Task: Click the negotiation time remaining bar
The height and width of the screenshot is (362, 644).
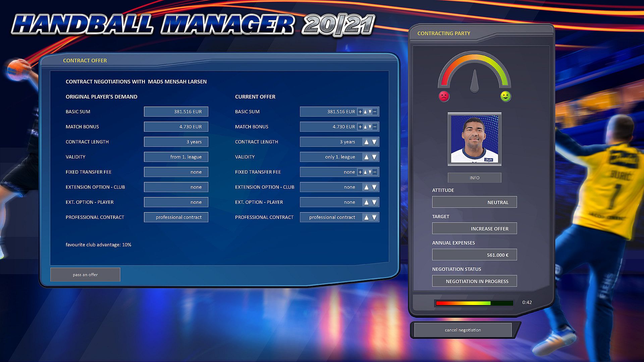Action: click(474, 303)
